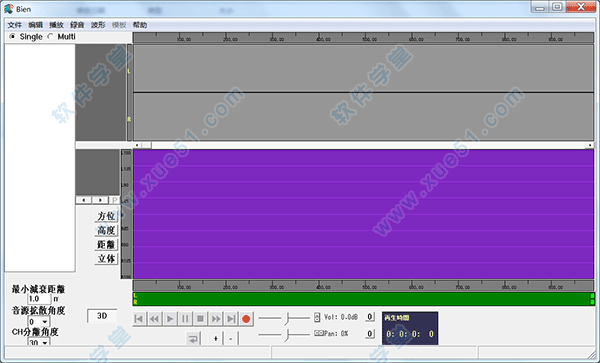Image resolution: width=600 pixels, height=363 pixels.
Task: Jump to start with skip-to-beginning icon
Action: click(139, 319)
